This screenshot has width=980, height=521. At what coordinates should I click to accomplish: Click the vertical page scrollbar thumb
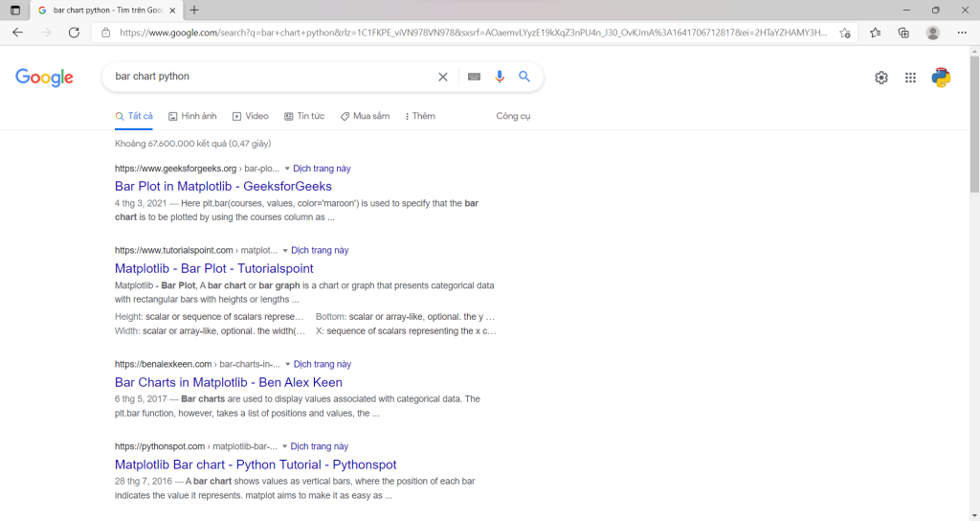[974, 125]
